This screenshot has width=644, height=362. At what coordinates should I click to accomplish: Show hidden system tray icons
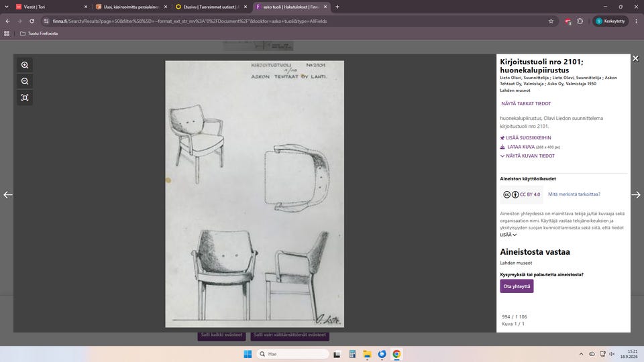581,354
